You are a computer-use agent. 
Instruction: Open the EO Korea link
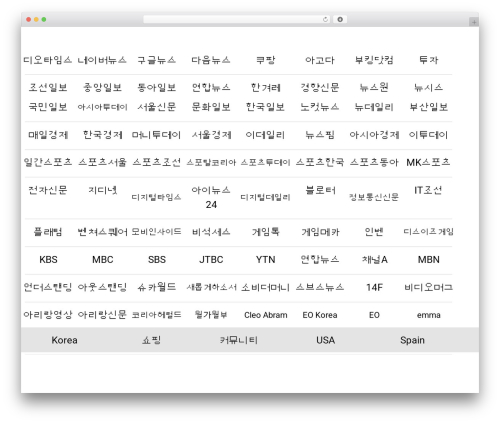tap(320, 315)
